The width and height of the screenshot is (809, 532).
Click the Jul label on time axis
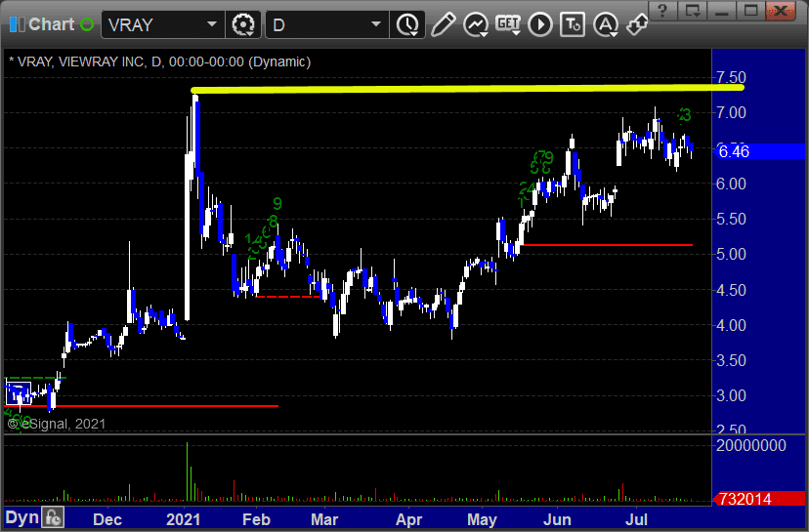pos(636,519)
